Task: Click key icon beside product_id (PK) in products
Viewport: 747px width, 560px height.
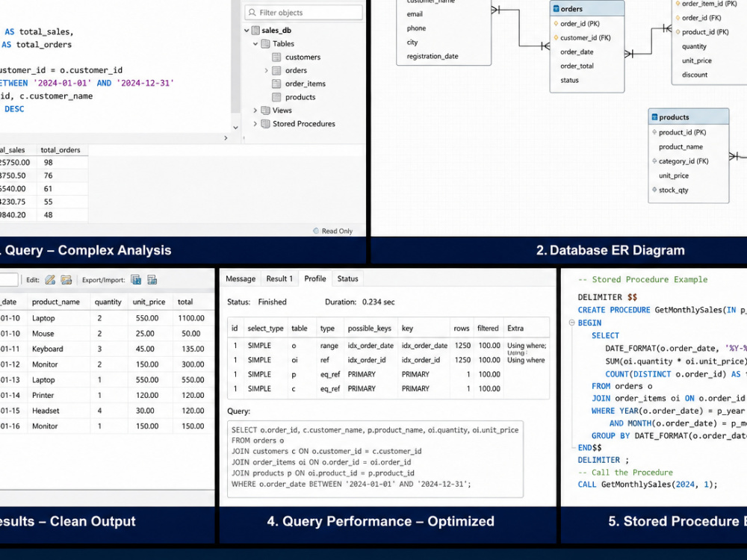Action: tap(654, 132)
